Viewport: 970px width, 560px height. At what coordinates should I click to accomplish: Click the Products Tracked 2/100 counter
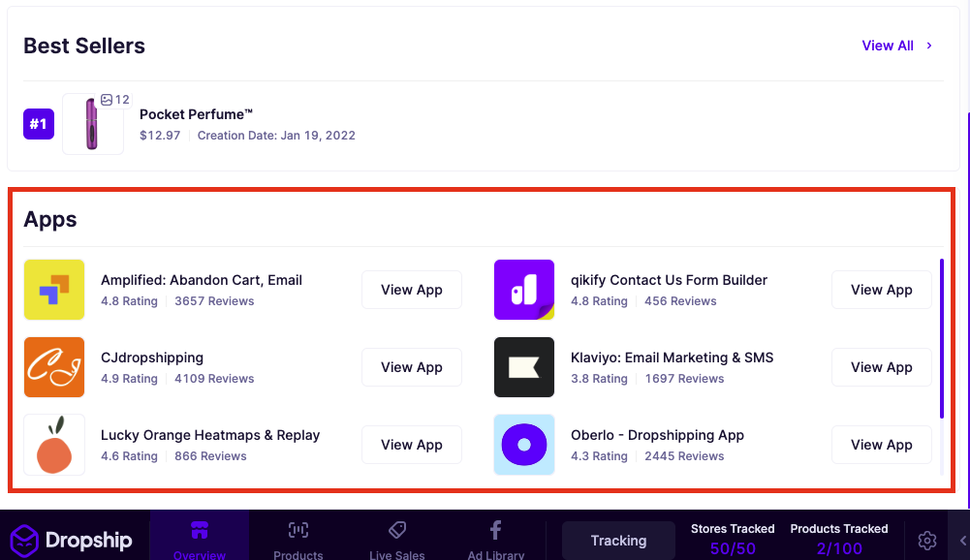pyautogui.click(x=838, y=541)
